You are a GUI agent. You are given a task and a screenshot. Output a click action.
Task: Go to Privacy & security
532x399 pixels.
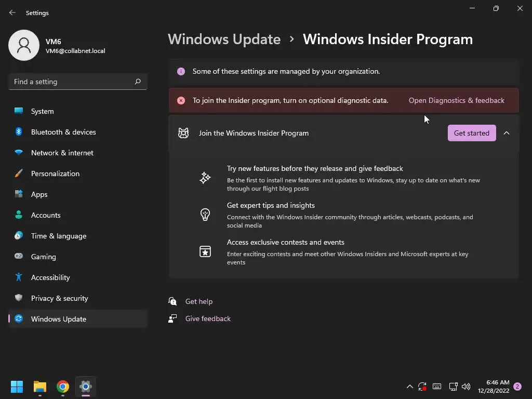[x=78, y=298]
